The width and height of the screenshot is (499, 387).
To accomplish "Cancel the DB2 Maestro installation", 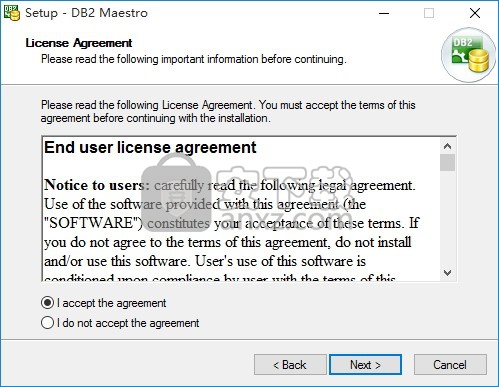I will pyautogui.click(x=450, y=364).
